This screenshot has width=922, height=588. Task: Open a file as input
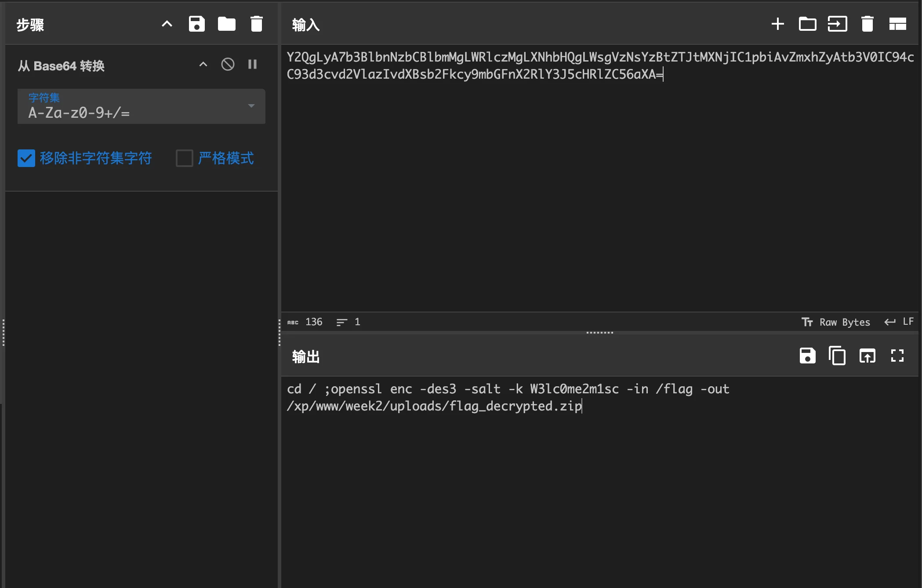(x=837, y=24)
